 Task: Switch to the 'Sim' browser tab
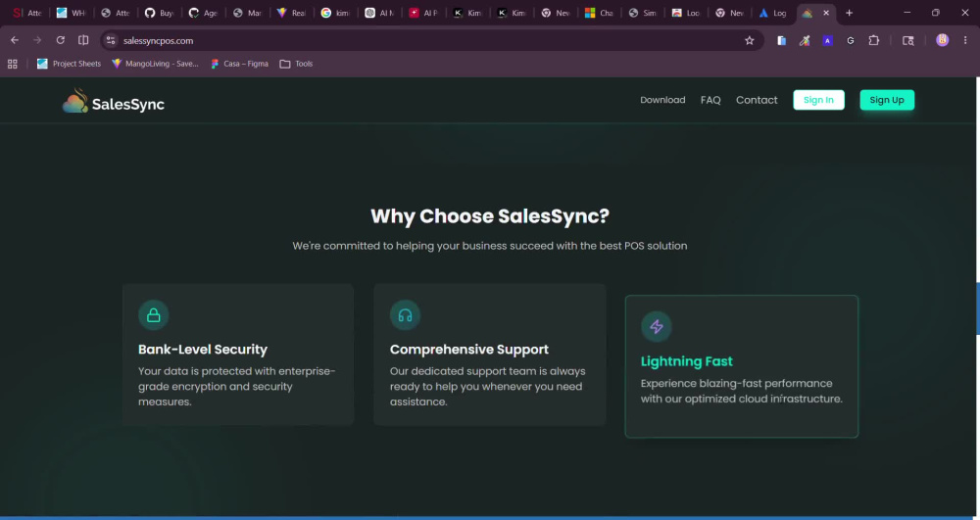[643, 13]
